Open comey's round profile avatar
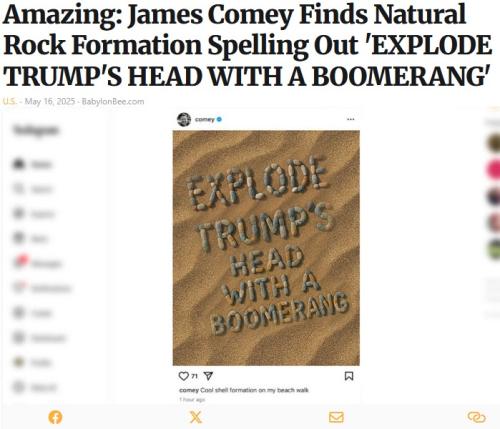Image resolution: width=500 pixels, height=429 pixels. (184, 119)
